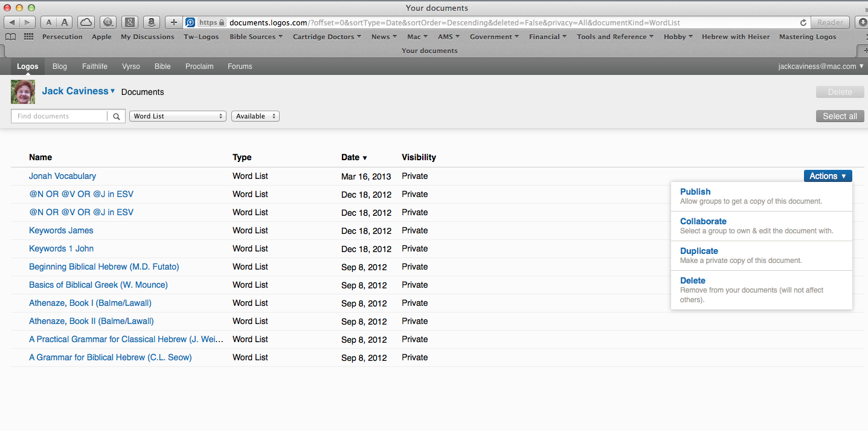
Task: Open Government bookmarks folder
Action: pyautogui.click(x=494, y=37)
